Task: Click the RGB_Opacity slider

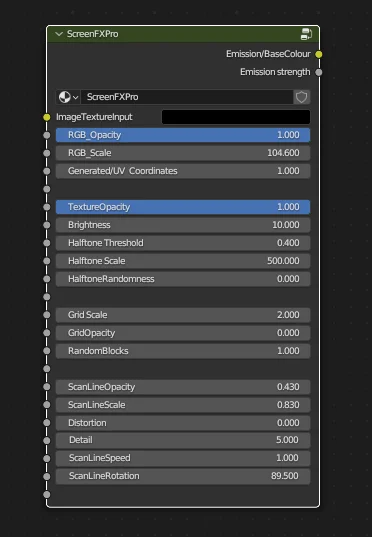Action: [183, 135]
